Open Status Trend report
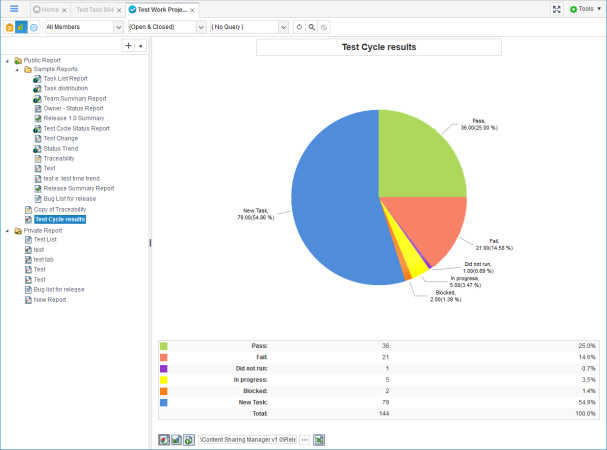This screenshot has height=450, width=607. pyautogui.click(x=60, y=149)
